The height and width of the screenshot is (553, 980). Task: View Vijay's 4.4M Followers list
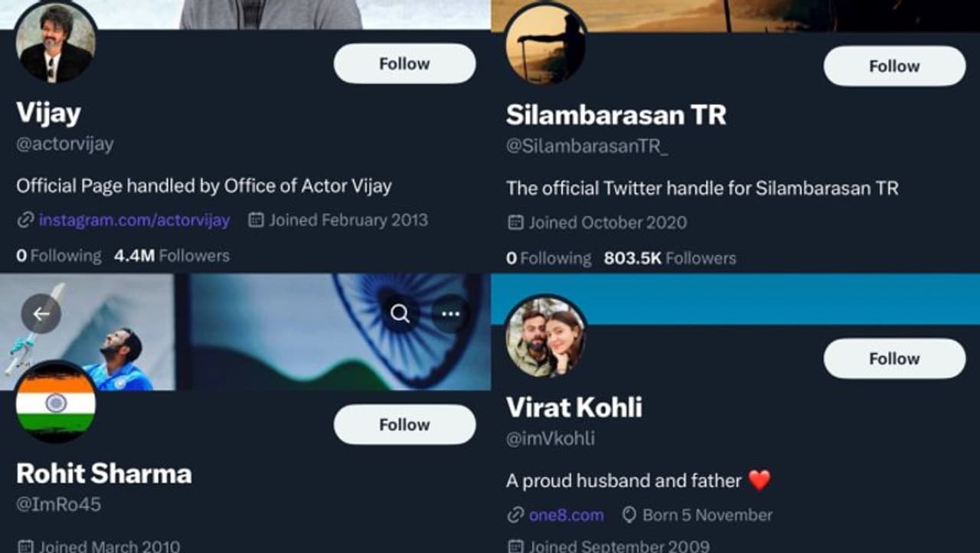(171, 256)
